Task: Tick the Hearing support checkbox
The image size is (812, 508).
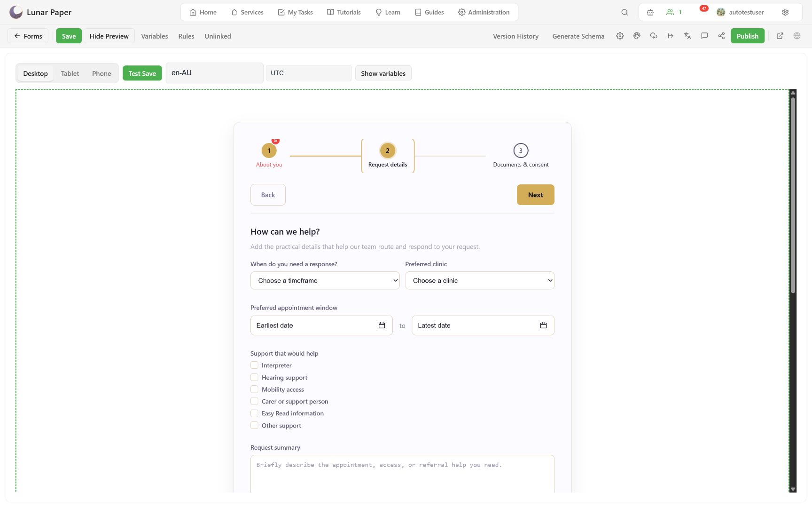Action: [254, 377]
